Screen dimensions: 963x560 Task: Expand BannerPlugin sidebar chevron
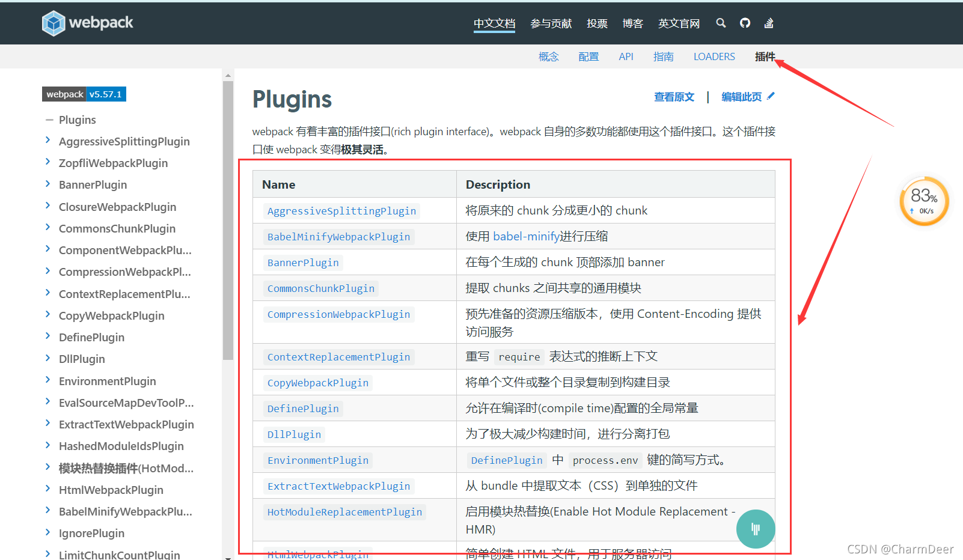48,183
